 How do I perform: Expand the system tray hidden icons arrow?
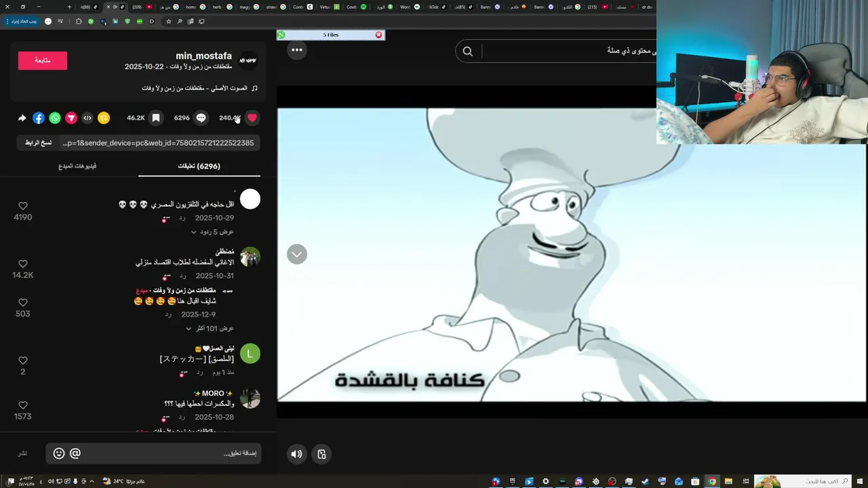92,481
